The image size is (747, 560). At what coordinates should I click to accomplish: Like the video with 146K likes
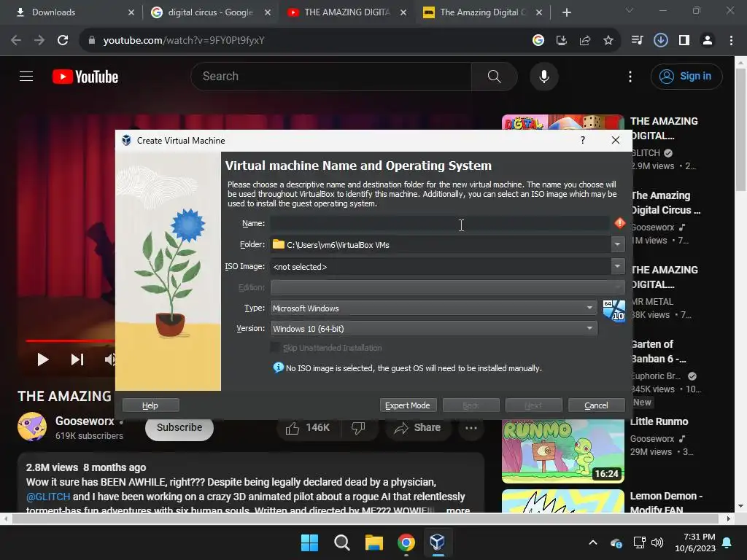(308, 427)
